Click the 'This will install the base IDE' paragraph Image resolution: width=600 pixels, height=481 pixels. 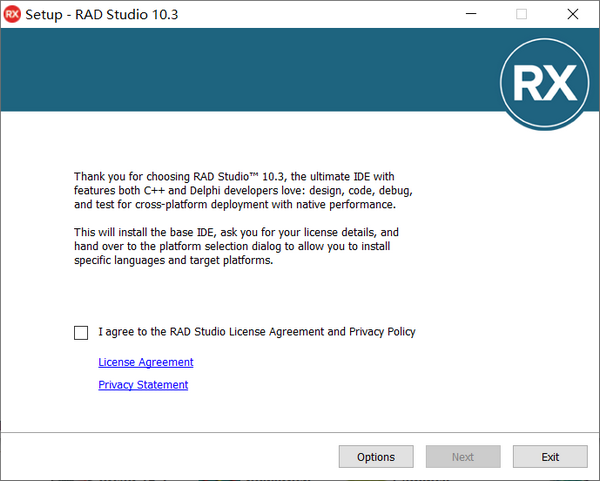[236, 246]
